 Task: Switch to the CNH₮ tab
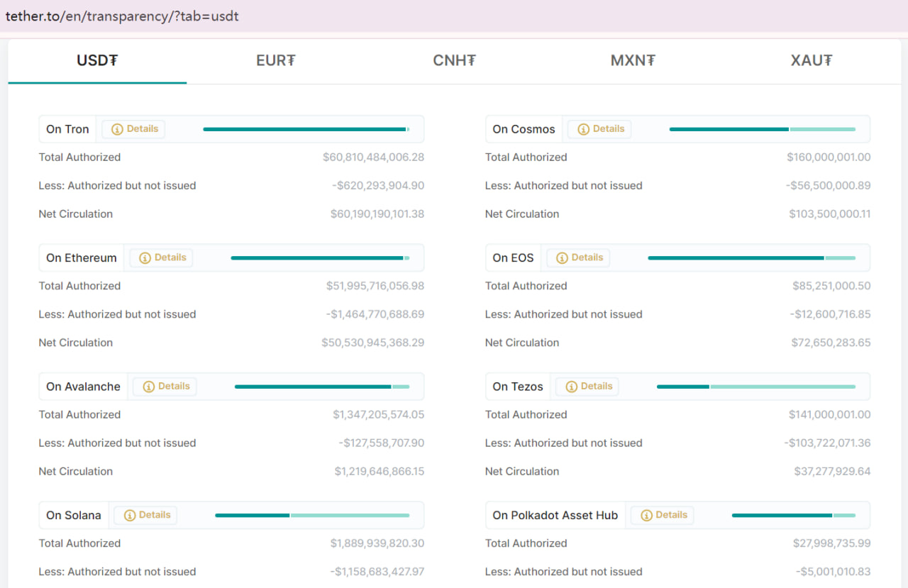[455, 61]
